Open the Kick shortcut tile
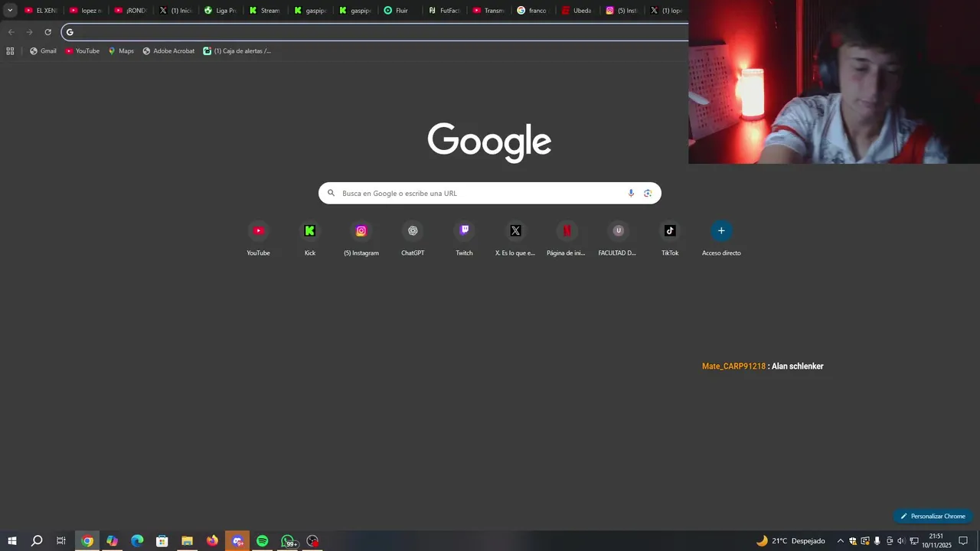 309,238
